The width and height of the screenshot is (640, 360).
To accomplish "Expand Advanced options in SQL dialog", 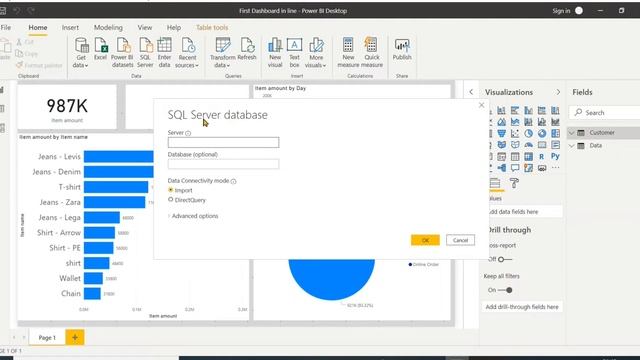I will (x=193, y=216).
